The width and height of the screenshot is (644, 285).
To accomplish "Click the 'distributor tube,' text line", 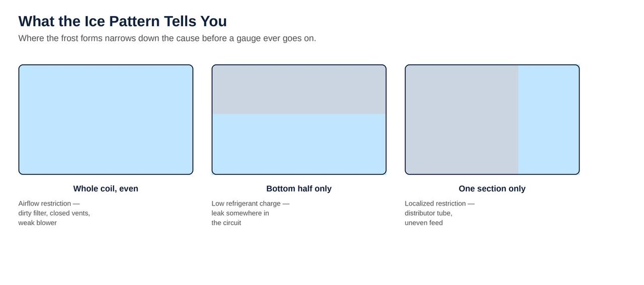I will [429, 213].
